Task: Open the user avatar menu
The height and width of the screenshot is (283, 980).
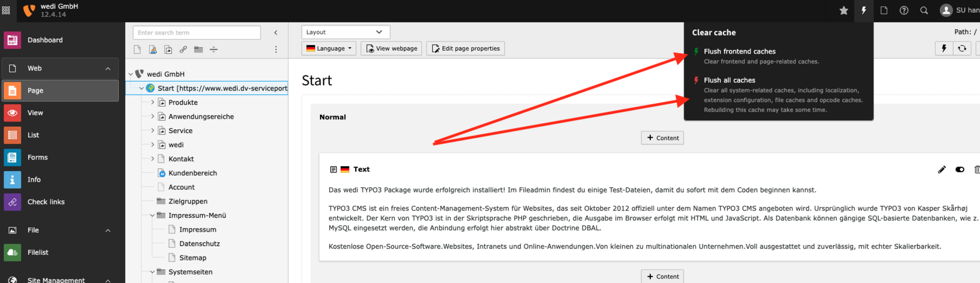Action: 959,10
